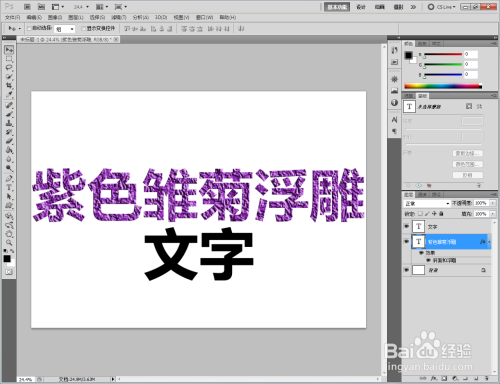
Task: Select the 背景 layer thumbnail
Action: [418, 270]
